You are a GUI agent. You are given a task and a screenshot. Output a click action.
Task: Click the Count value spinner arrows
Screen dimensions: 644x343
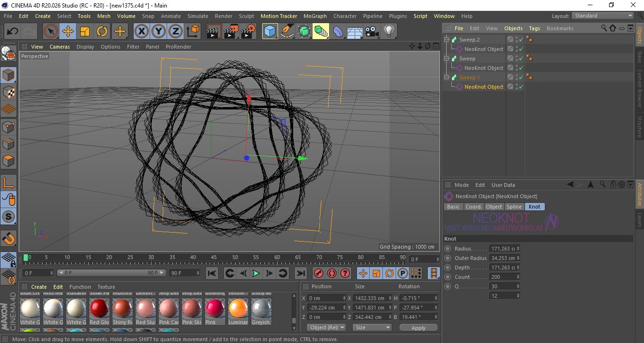point(518,277)
